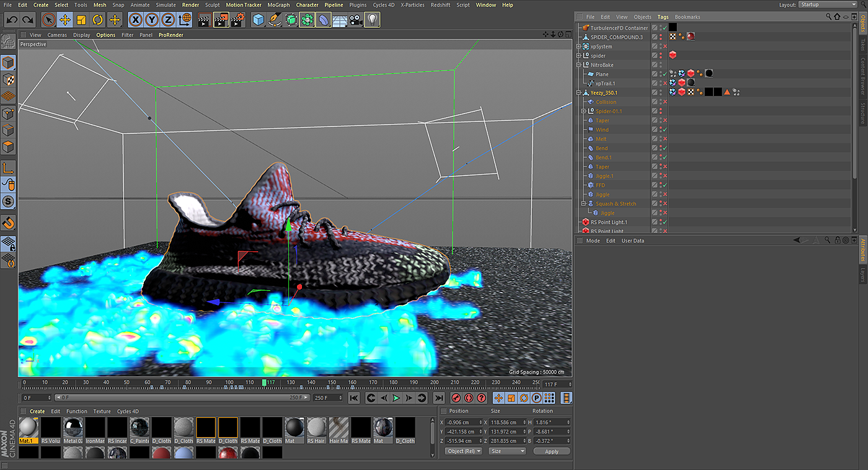Open the MoGraph menu

pos(278,5)
